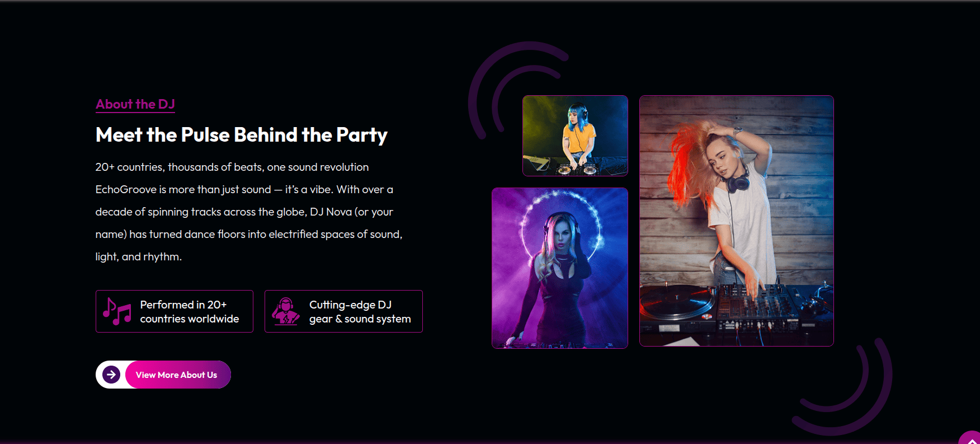Click the music notes icon

point(117,311)
